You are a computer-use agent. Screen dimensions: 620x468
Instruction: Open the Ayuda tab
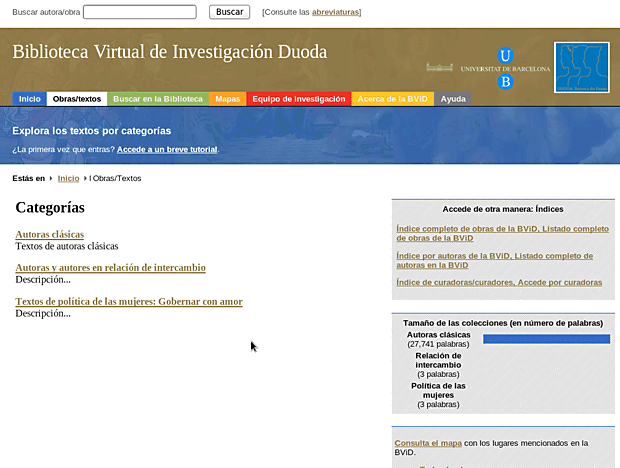point(453,99)
